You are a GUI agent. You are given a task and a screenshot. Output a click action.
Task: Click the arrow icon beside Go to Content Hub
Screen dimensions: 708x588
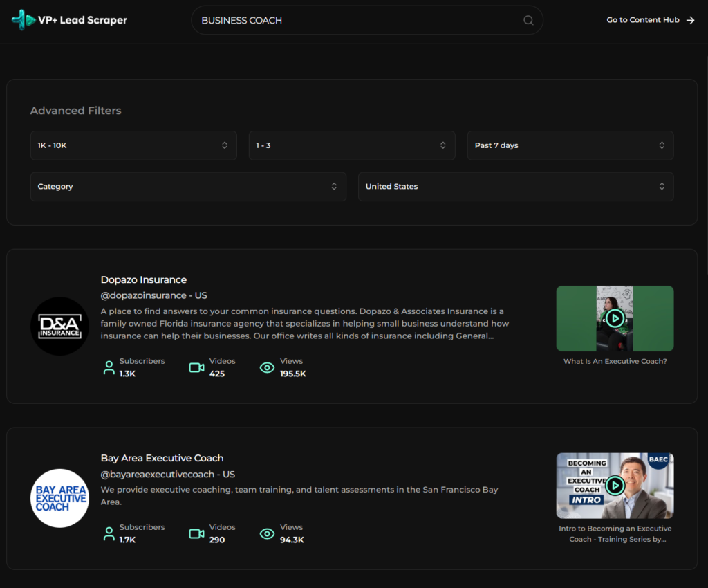691,20
